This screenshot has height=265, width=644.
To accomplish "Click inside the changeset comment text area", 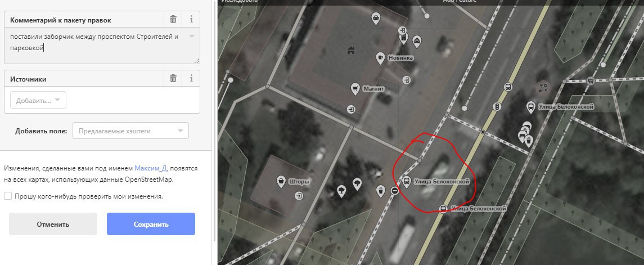I will pyautogui.click(x=102, y=46).
